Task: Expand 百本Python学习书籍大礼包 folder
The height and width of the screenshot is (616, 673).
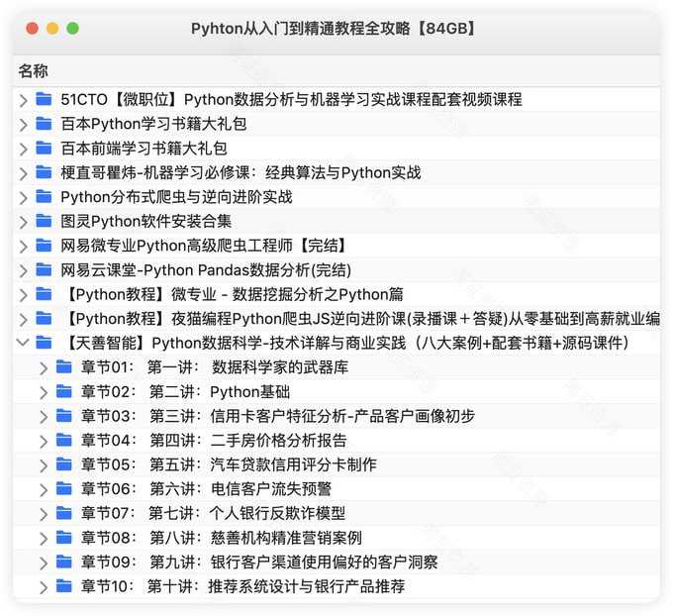Action: click(23, 125)
